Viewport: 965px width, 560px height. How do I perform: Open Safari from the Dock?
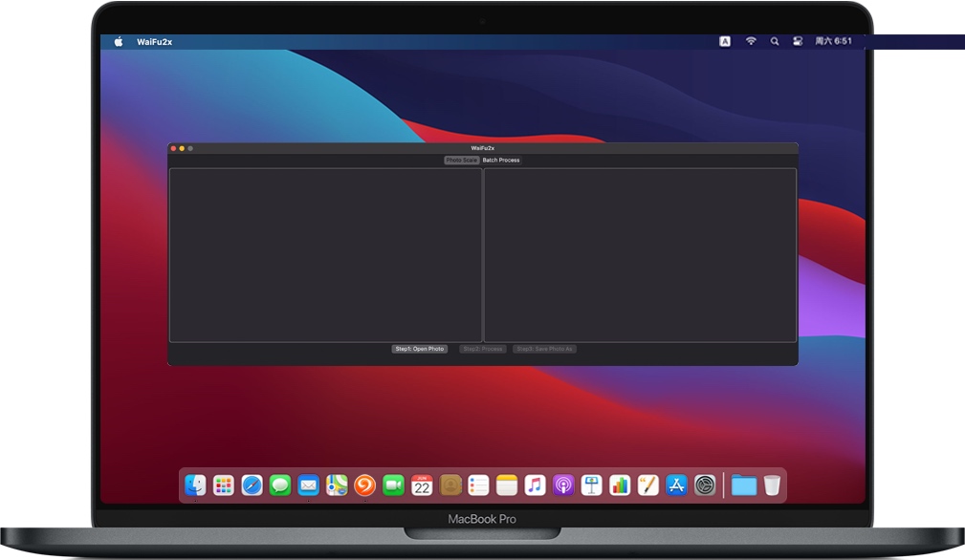click(252, 485)
